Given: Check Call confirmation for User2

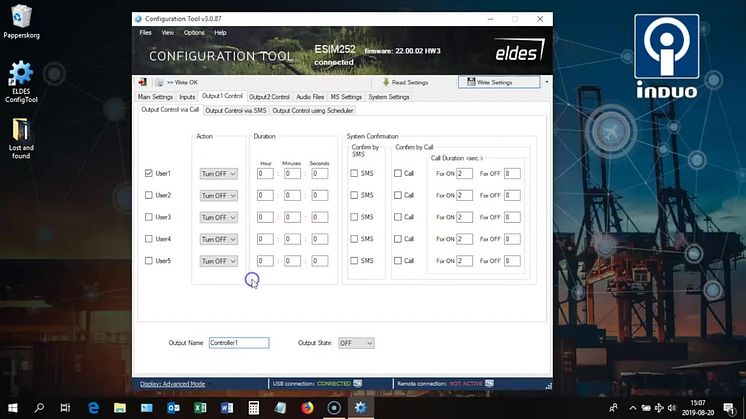Looking at the screenshot, I should (x=398, y=195).
